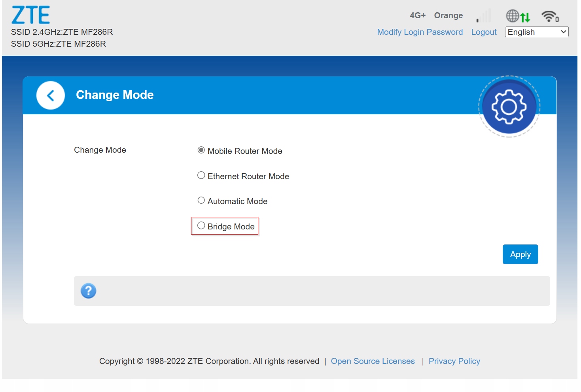Click the blue help question mark icon
581x392 pixels.
click(89, 291)
